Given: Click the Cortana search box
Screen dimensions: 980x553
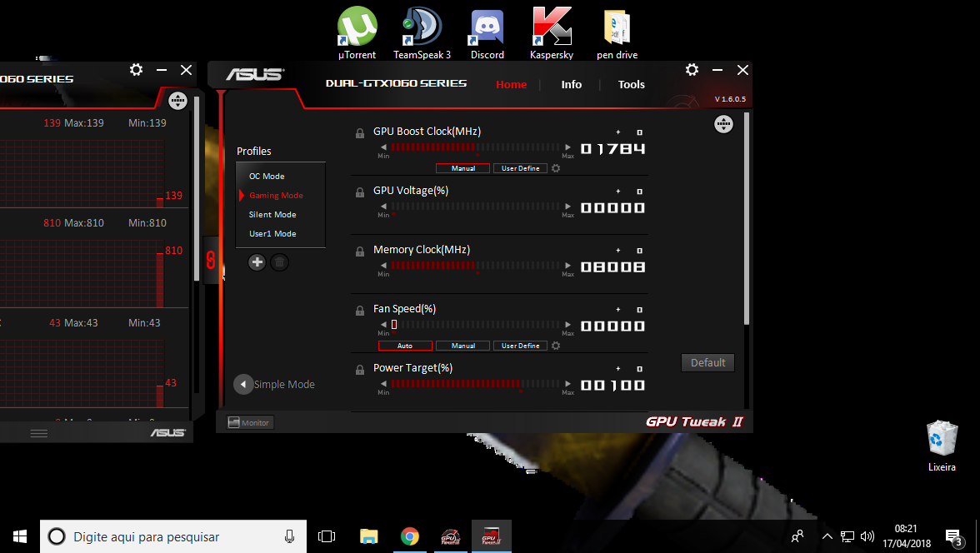Looking at the screenshot, I should click(x=173, y=536).
